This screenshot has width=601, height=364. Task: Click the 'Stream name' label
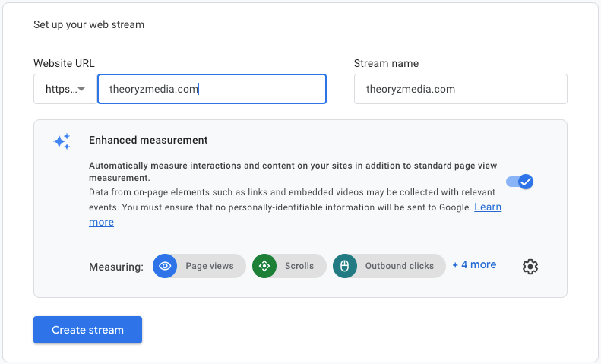point(386,63)
